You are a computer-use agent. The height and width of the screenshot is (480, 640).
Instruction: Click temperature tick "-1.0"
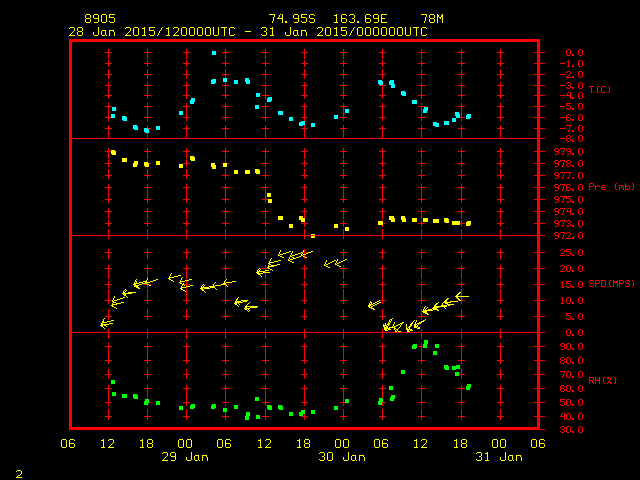point(571,64)
